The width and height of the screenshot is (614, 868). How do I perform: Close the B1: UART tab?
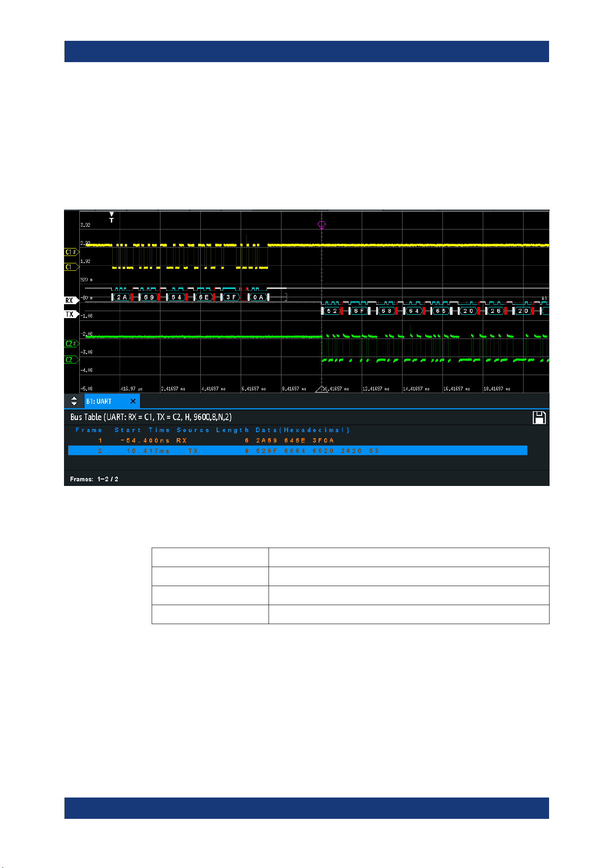pos(133,402)
